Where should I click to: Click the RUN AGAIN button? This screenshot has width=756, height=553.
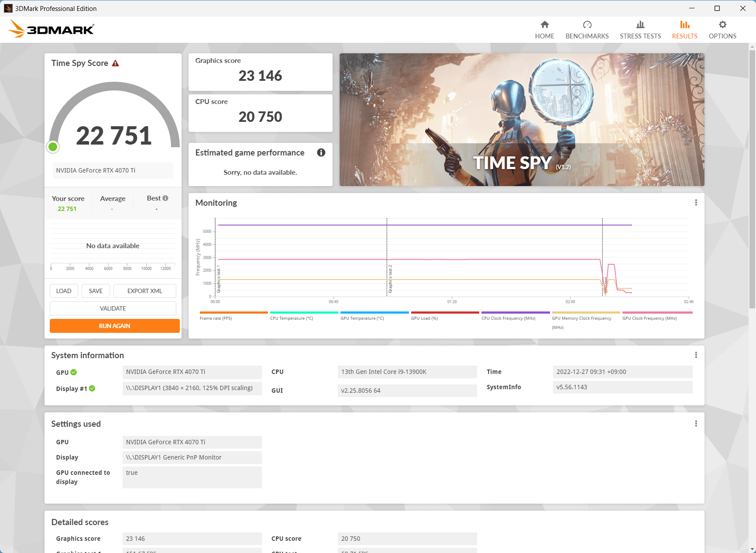(115, 326)
